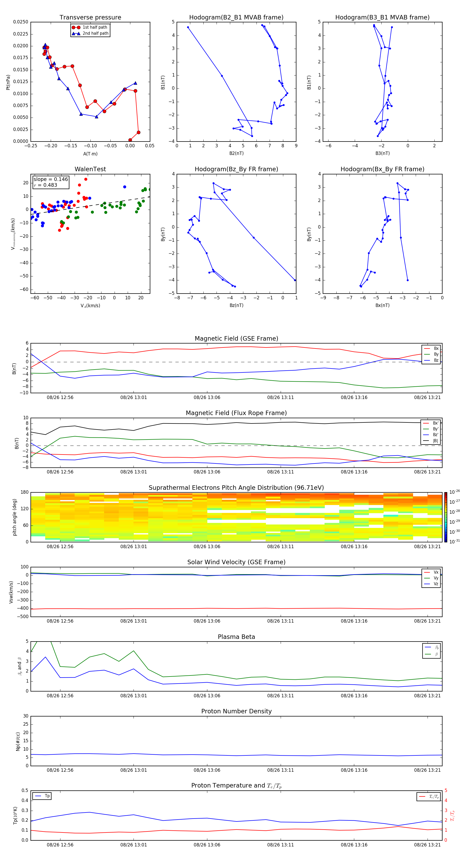Click the "Np(#/cc)" y-axis label
Screen dimensions: 473x868
pyautogui.click(x=18, y=741)
